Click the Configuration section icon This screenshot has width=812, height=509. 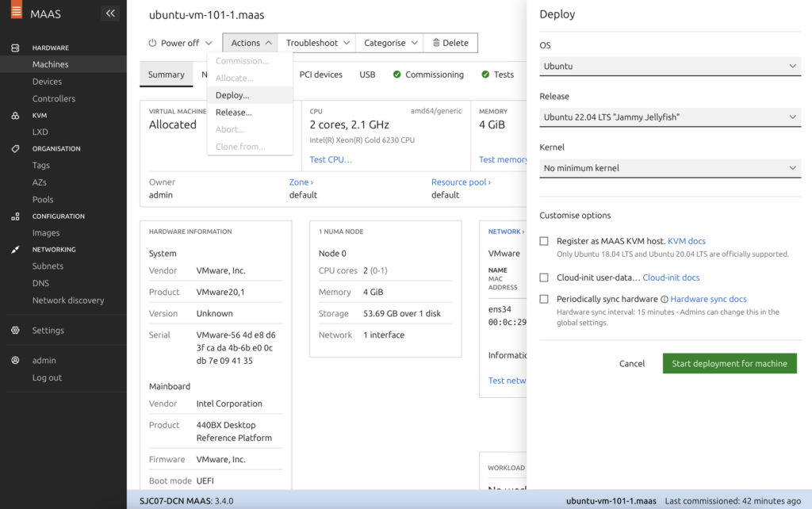click(x=16, y=216)
